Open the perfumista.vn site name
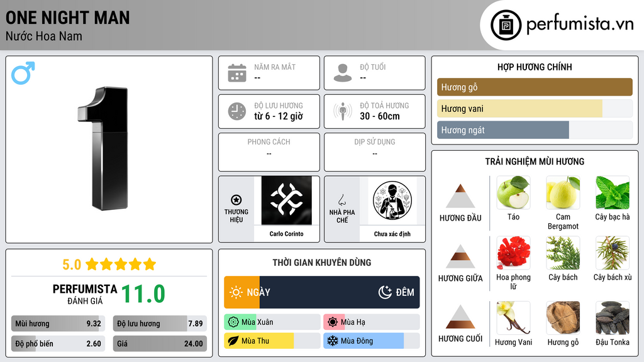The height and width of the screenshot is (362, 644). coord(580,25)
